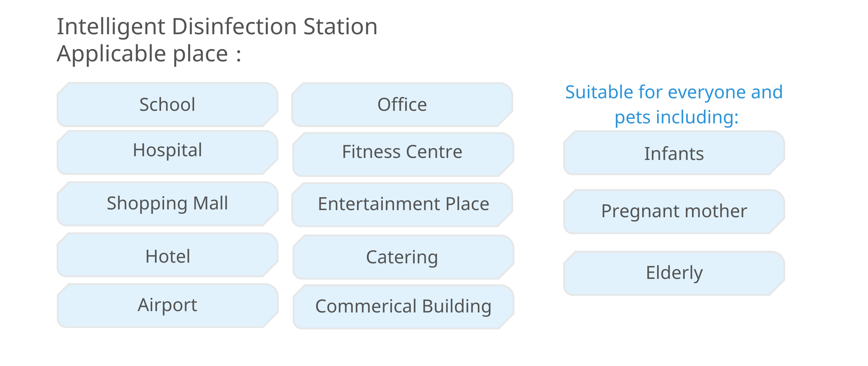Select the Entertainment Place box

pyautogui.click(x=402, y=205)
